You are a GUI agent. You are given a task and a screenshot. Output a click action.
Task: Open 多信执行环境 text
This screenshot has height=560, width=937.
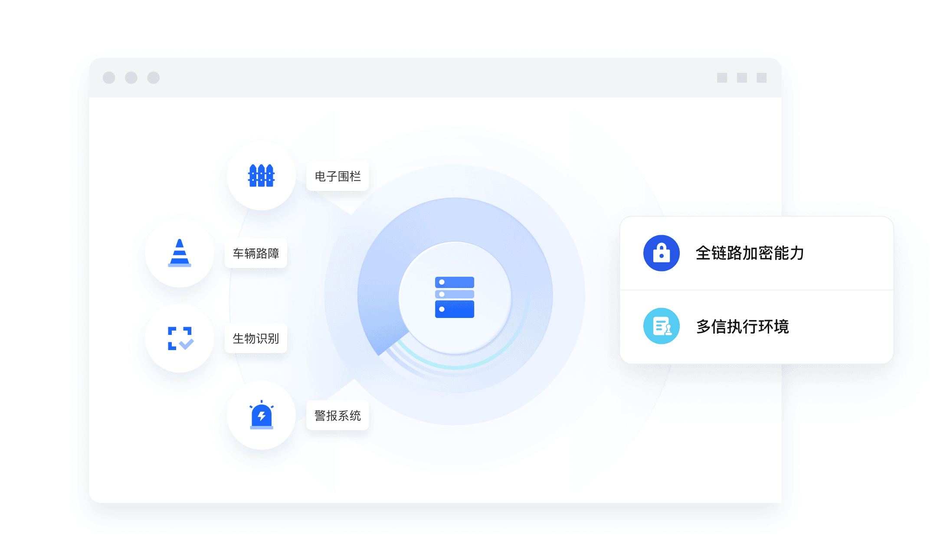pos(742,326)
